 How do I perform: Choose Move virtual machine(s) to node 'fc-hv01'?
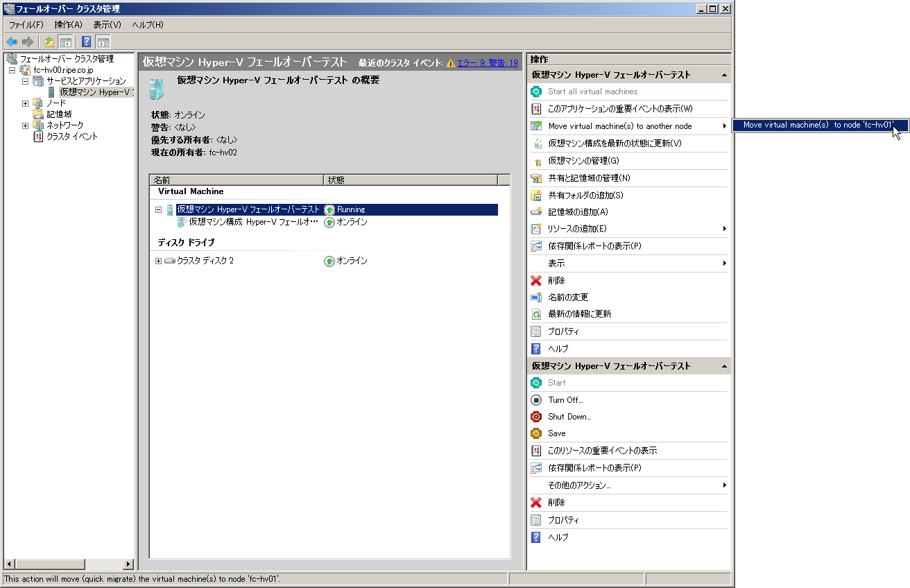[x=821, y=126]
